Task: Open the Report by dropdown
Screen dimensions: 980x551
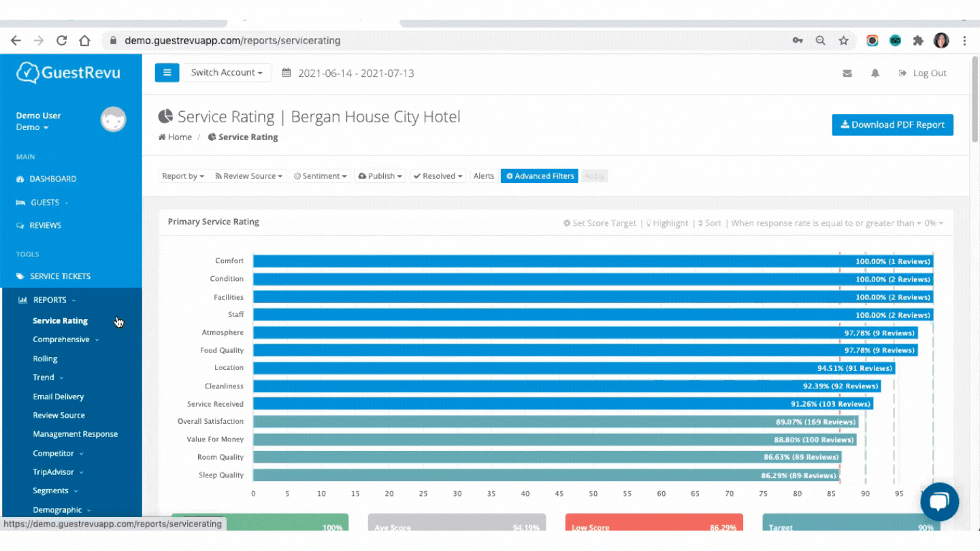Action: (x=183, y=176)
